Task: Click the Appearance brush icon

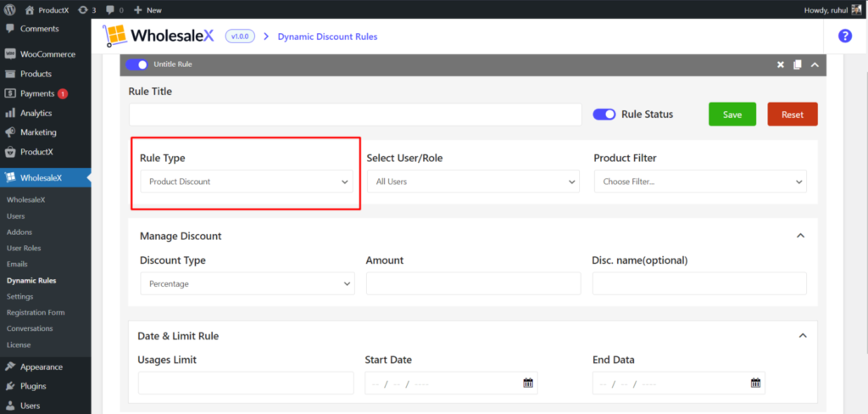Action: pos(10,366)
